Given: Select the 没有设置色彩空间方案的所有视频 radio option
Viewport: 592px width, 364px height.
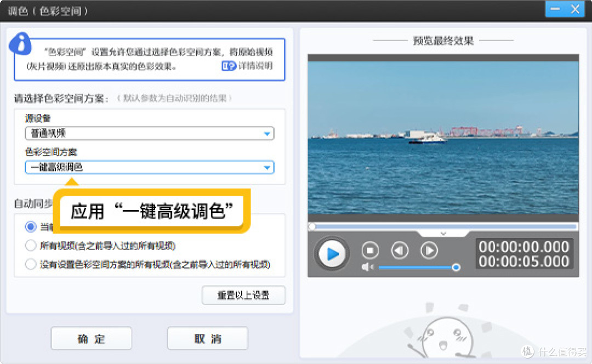Looking at the screenshot, I should (x=31, y=264).
